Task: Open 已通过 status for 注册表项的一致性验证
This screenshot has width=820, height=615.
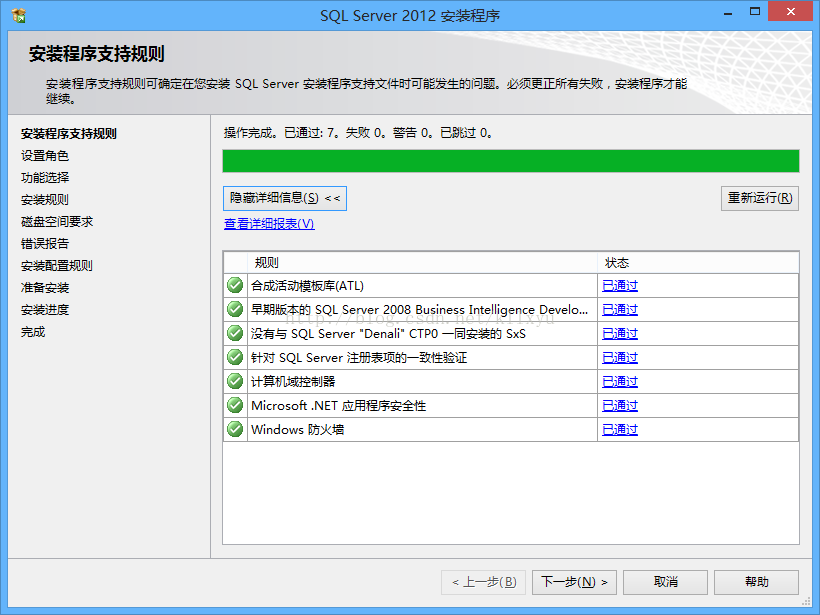Action: 620,358
